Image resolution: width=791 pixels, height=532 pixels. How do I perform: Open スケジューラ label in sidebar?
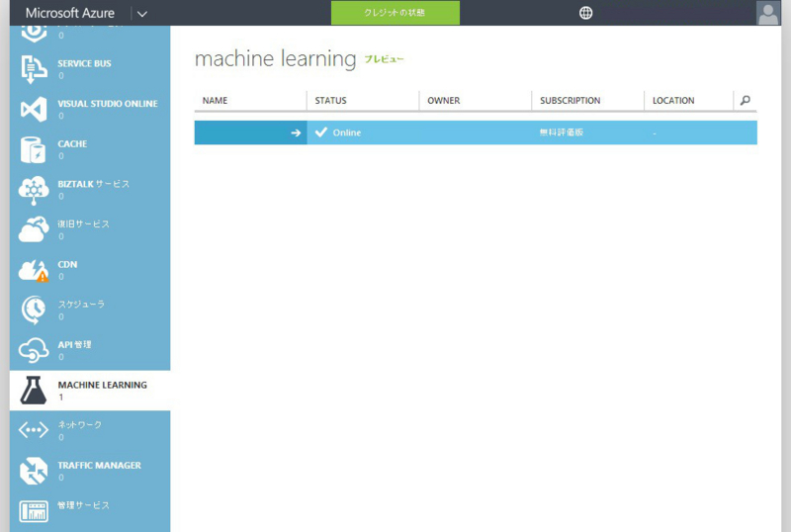81,304
